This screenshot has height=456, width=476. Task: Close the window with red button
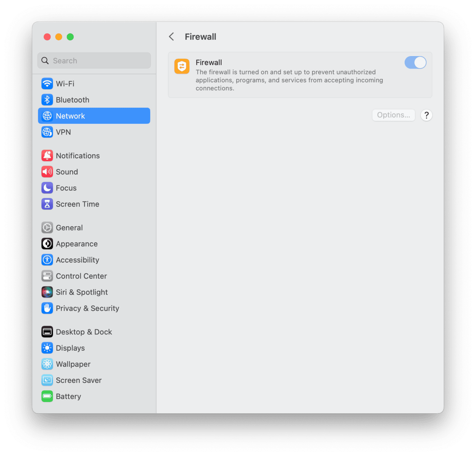47,37
